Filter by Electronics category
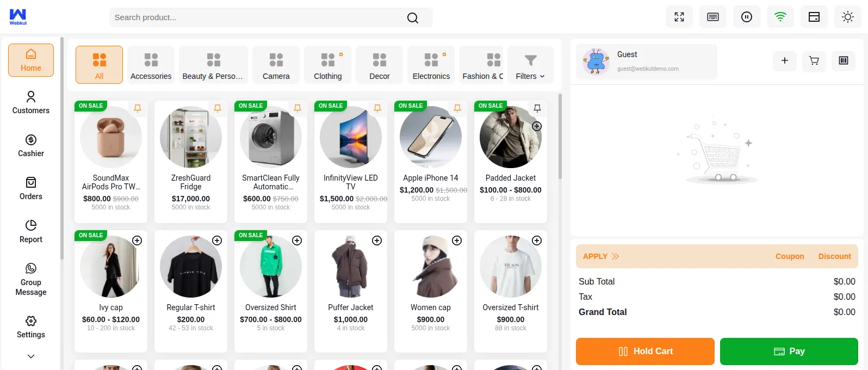868x370 pixels. [431, 65]
